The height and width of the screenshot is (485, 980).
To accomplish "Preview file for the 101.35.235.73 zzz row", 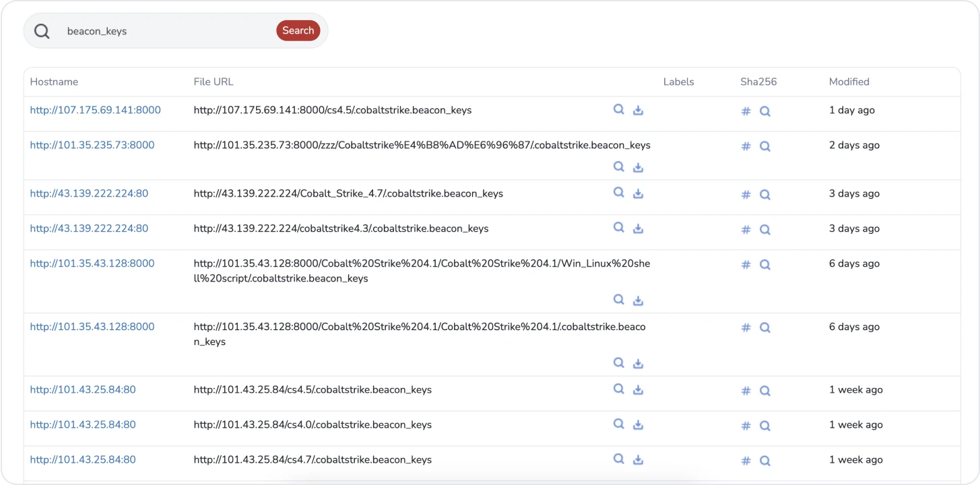I will [618, 166].
